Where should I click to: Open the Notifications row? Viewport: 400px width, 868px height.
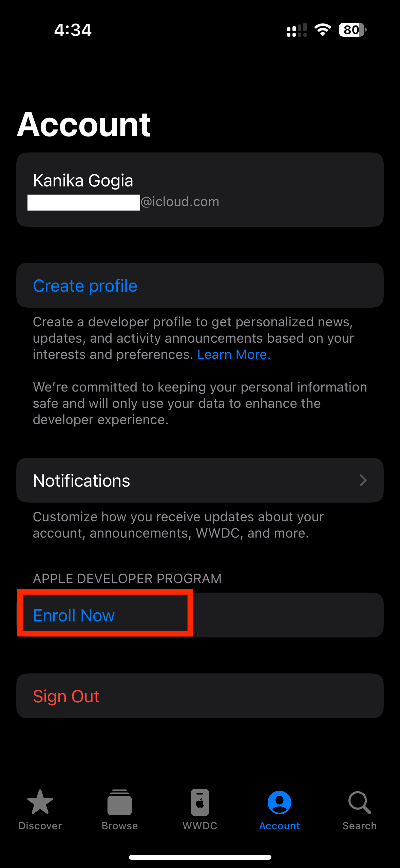[200, 480]
